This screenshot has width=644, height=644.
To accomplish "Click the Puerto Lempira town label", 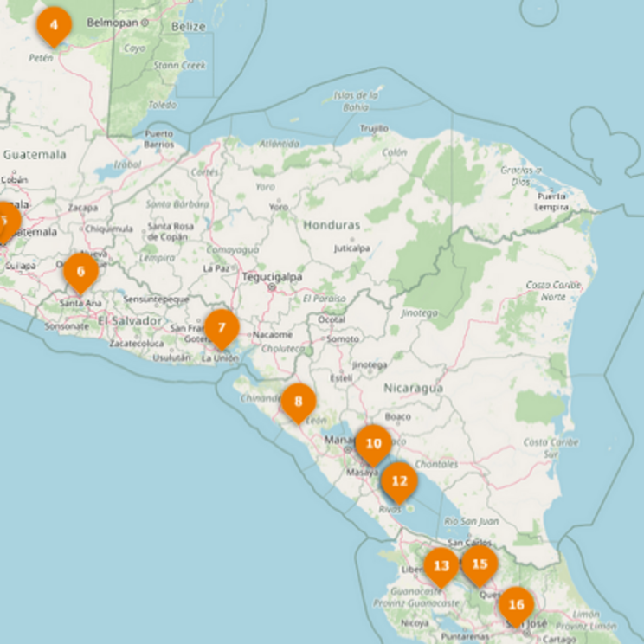I will tap(551, 202).
